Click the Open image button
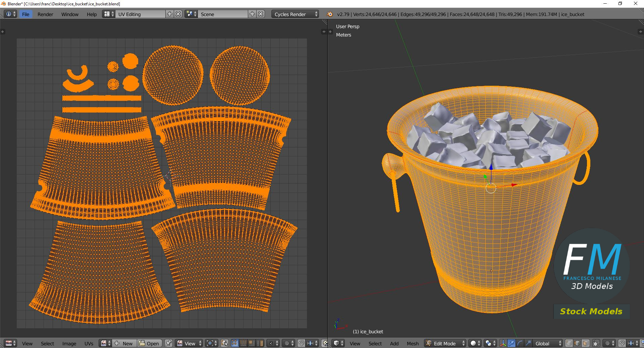The width and height of the screenshot is (644, 348). coord(149,343)
